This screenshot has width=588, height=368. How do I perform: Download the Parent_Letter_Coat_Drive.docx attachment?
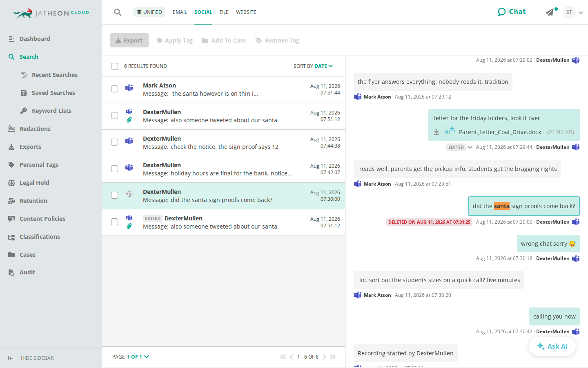[437, 132]
